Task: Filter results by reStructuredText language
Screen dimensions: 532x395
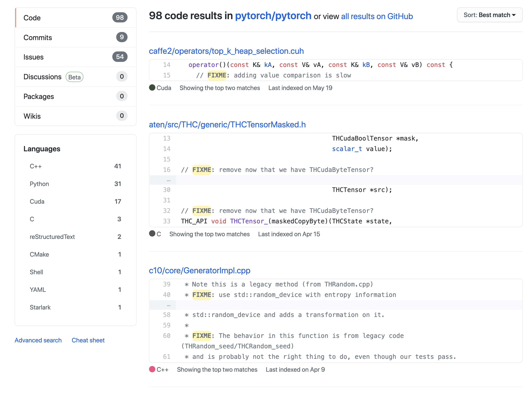Action: [x=75, y=237]
